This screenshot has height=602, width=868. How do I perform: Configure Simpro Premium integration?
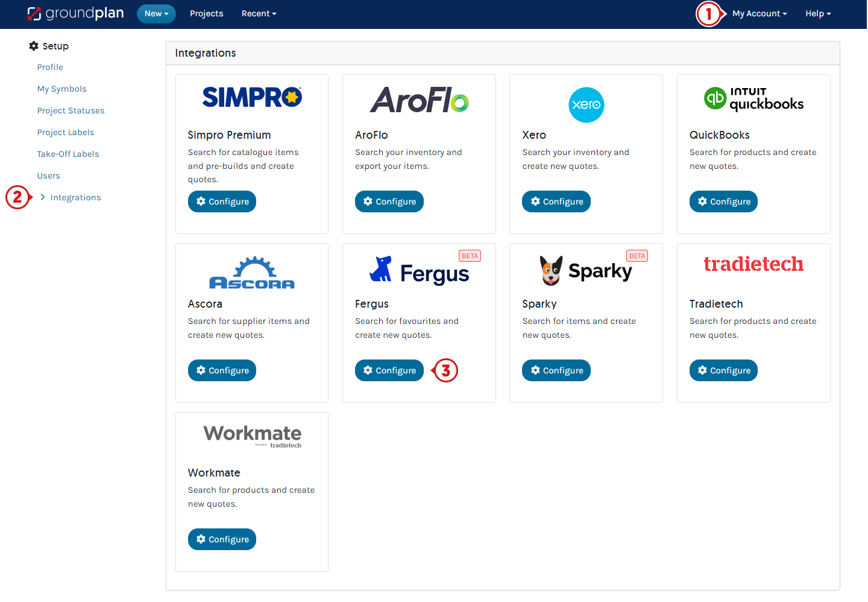(x=222, y=201)
